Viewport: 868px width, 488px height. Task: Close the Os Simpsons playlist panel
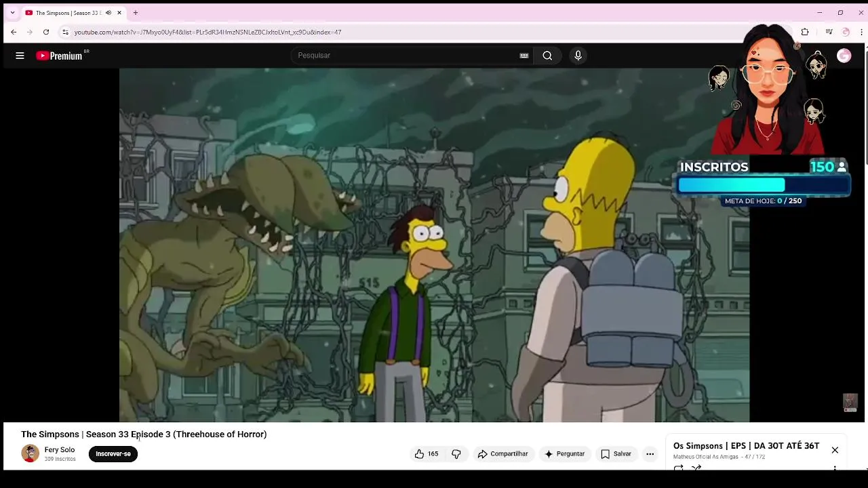click(835, 450)
